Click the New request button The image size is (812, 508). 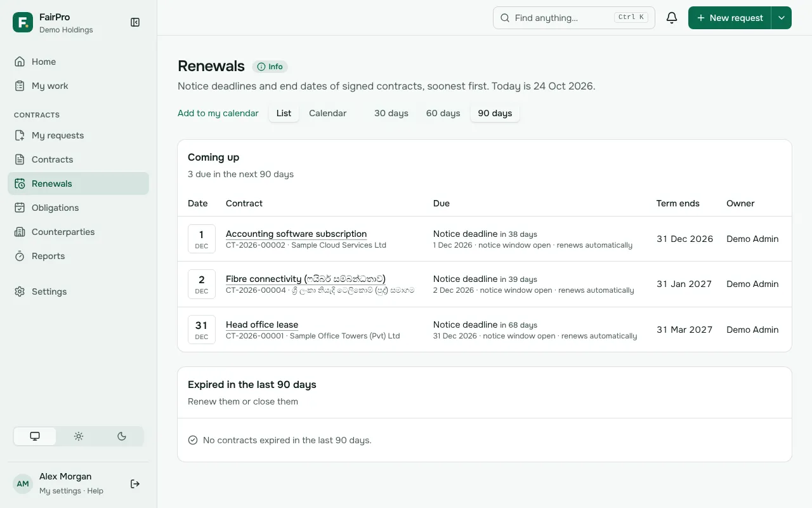[730, 18]
